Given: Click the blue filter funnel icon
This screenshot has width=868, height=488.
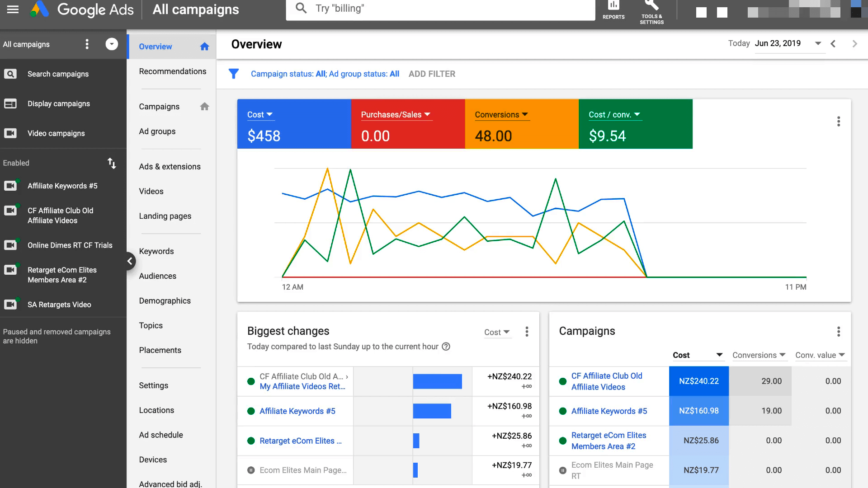Looking at the screenshot, I should click(x=233, y=74).
